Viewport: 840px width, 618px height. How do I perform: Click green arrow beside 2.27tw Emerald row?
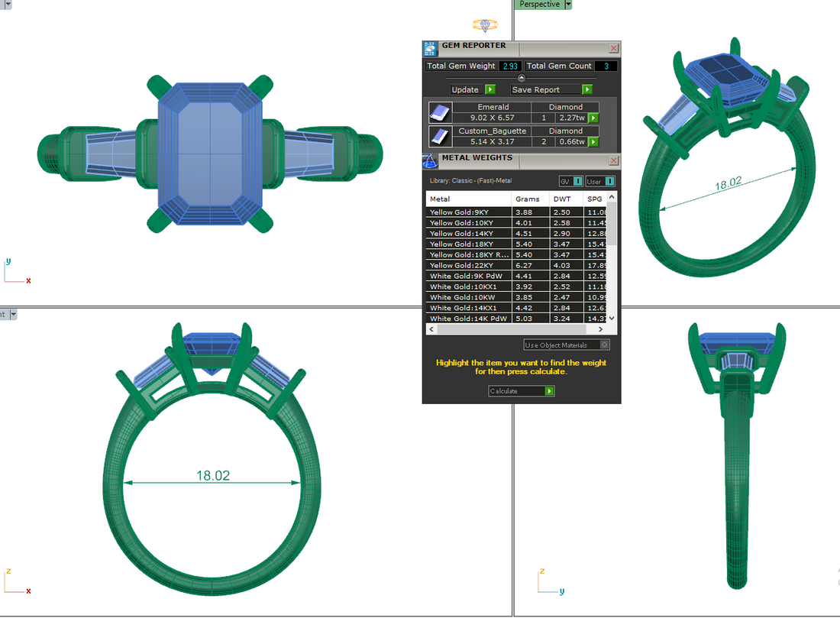593,118
